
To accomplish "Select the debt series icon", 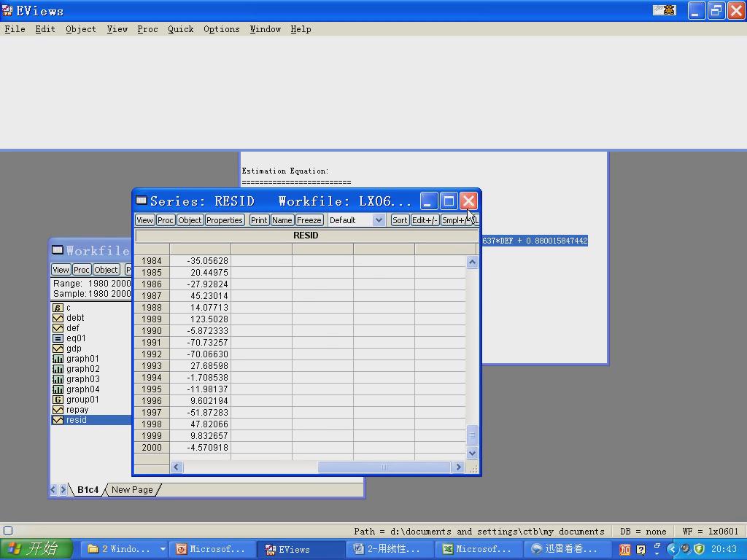I will 58,318.
